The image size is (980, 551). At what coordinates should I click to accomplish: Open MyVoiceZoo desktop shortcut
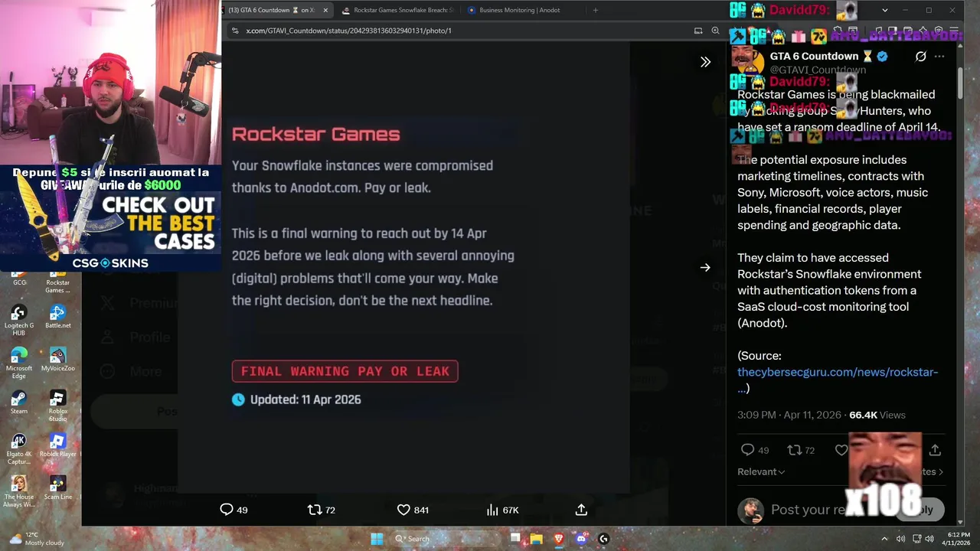pyautogui.click(x=57, y=359)
